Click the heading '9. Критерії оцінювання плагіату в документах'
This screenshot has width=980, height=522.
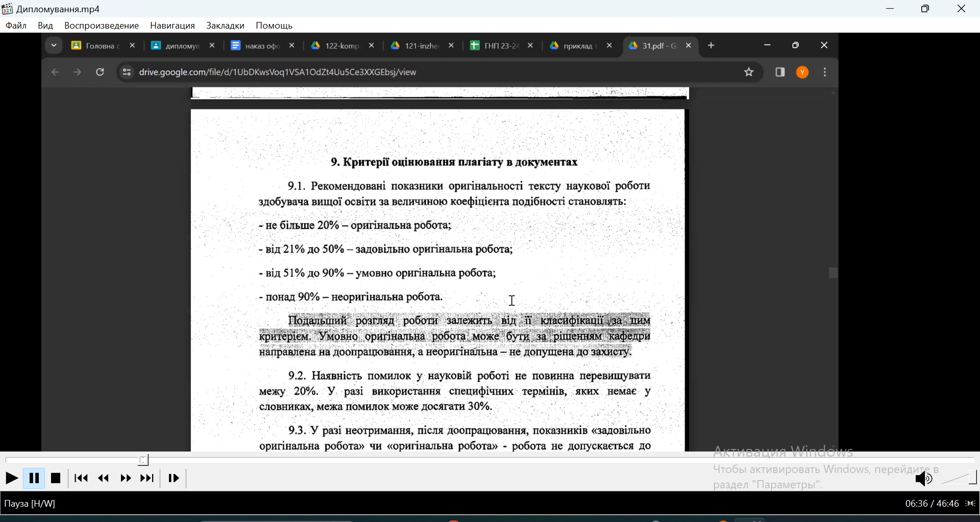pyautogui.click(x=454, y=162)
